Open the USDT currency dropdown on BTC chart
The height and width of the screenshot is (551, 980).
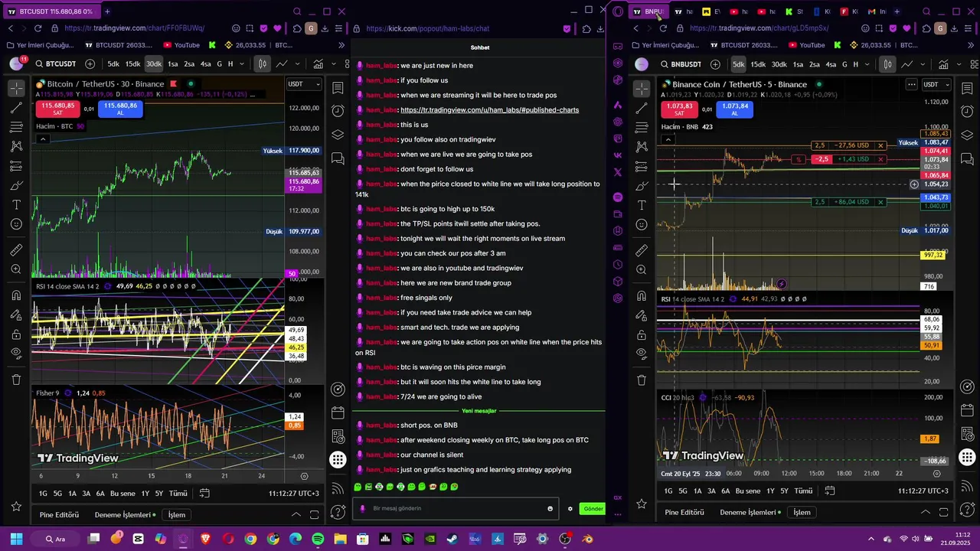point(304,83)
